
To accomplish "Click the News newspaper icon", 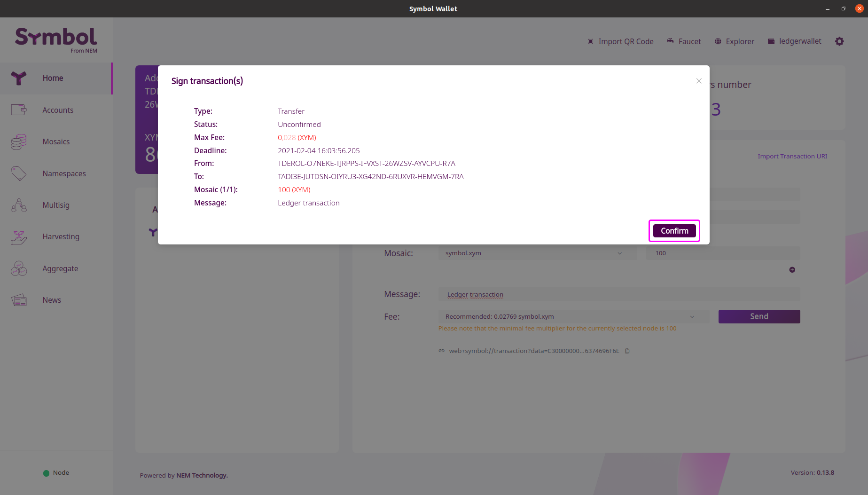I will [x=19, y=300].
